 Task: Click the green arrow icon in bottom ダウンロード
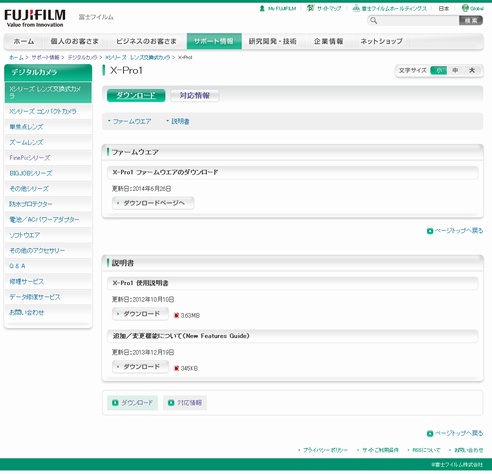[115, 403]
